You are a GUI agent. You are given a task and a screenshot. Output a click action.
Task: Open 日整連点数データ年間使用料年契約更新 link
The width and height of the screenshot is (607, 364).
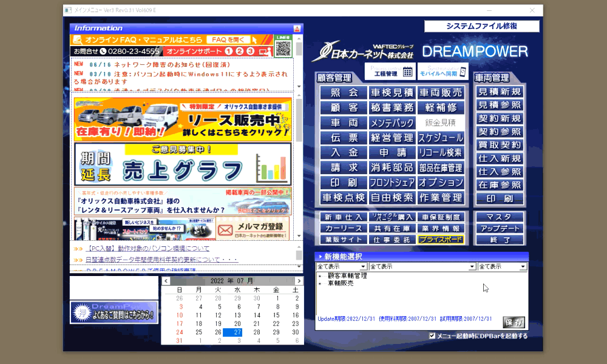point(161,260)
